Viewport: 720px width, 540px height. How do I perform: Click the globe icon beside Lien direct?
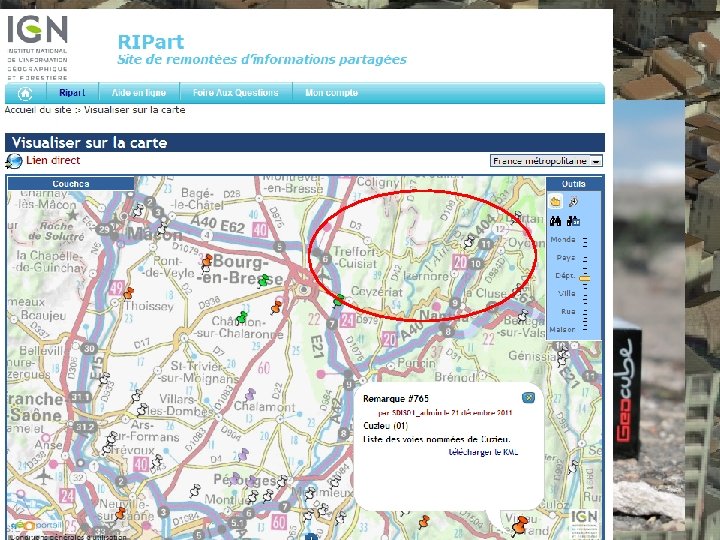(14, 161)
